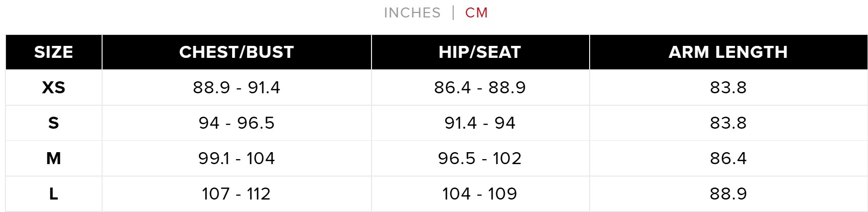Click M hip value 96.5 - 102
The image size is (868, 212).
480,158
